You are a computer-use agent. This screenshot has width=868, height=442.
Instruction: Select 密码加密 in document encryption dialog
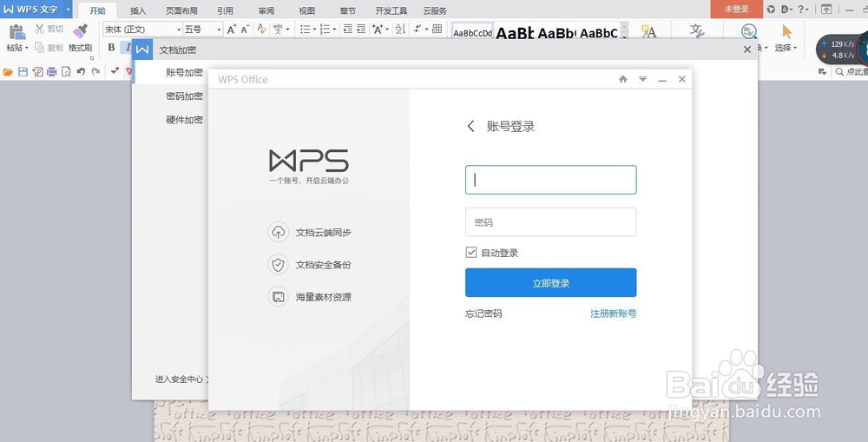pyautogui.click(x=184, y=96)
